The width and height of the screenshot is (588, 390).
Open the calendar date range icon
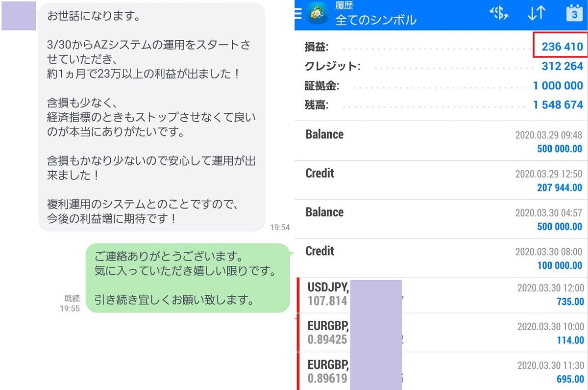[x=574, y=14]
